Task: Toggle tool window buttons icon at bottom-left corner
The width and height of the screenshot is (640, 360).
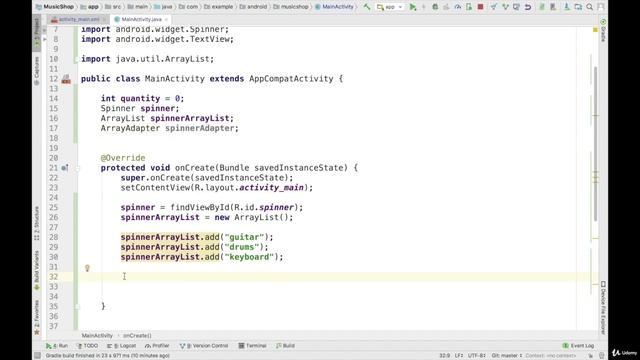Action: click(37, 356)
